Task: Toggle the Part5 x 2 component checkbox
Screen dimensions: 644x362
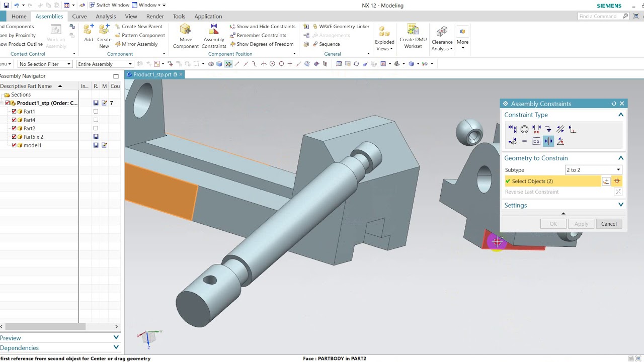Action: coord(14,137)
